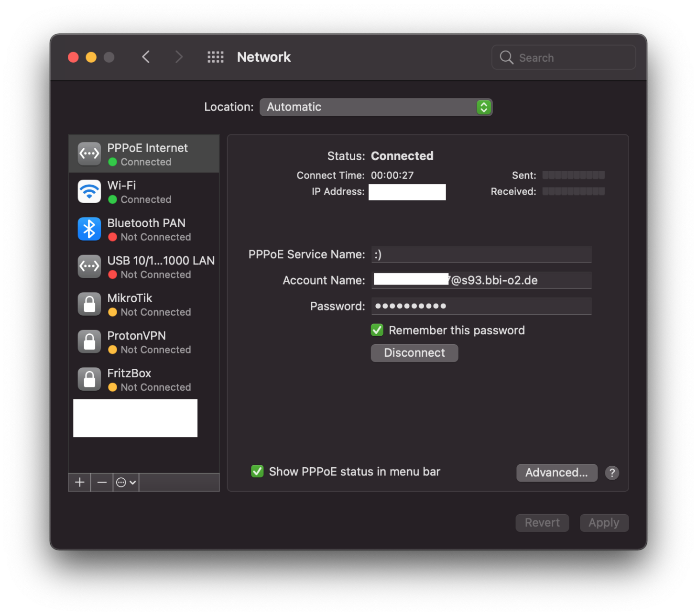Screen dimensions: 697x616
Task: Click the Password field
Action: pyautogui.click(x=481, y=306)
